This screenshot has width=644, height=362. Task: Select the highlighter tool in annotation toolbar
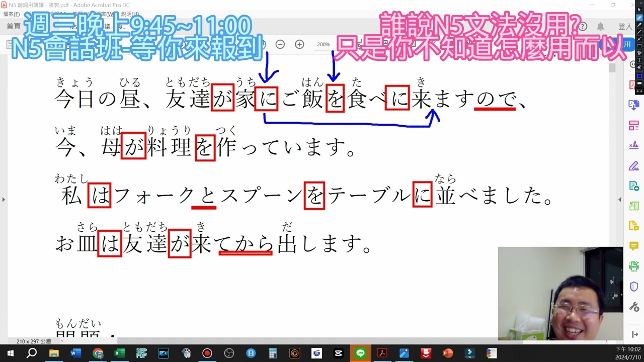[x=639, y=25]
